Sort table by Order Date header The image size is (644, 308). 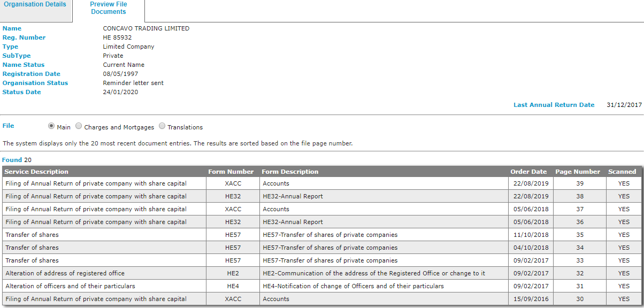[x=528, y=172]
